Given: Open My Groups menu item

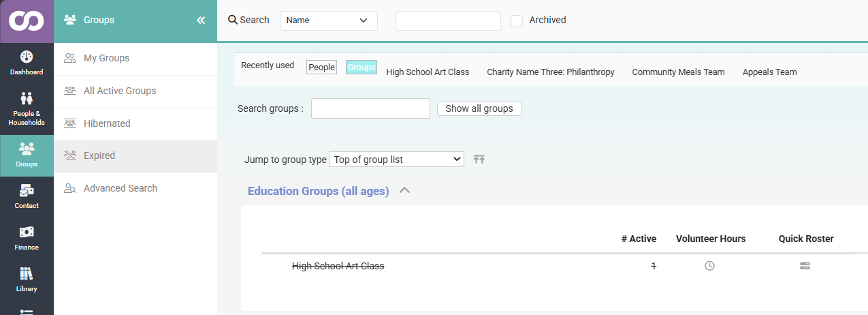Looking at the screenshot, I should [135, 58].
